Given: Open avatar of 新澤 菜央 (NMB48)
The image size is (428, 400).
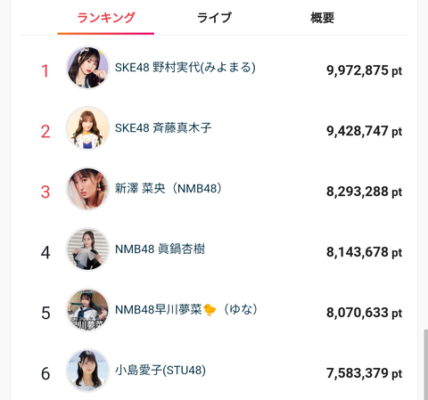Looking at the screenshot, I should pyautogui.click(x=88, y=189).
